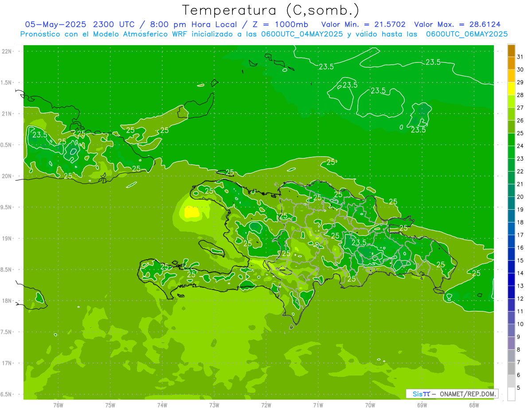Click the "76W" longitude axis label
Viewport: 532px width, 411px height.
pos(58,405)
